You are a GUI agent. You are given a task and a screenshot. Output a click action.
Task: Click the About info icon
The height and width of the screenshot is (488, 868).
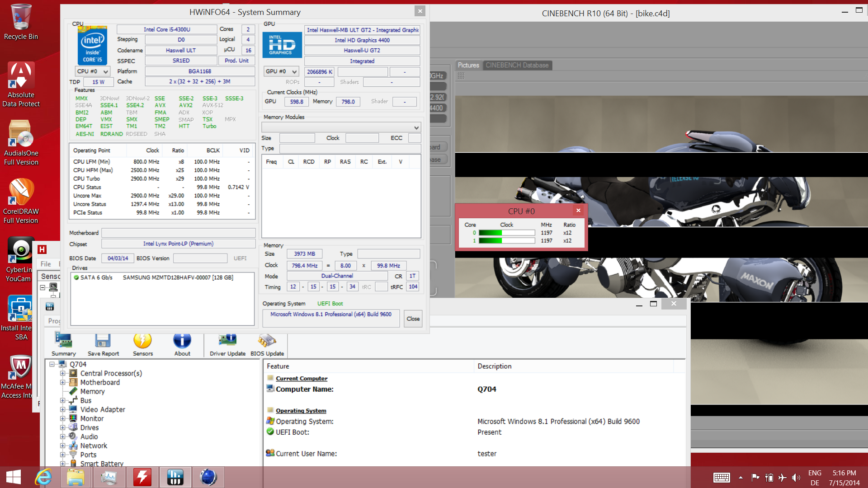pyautogui.click(x=182, y=344)
